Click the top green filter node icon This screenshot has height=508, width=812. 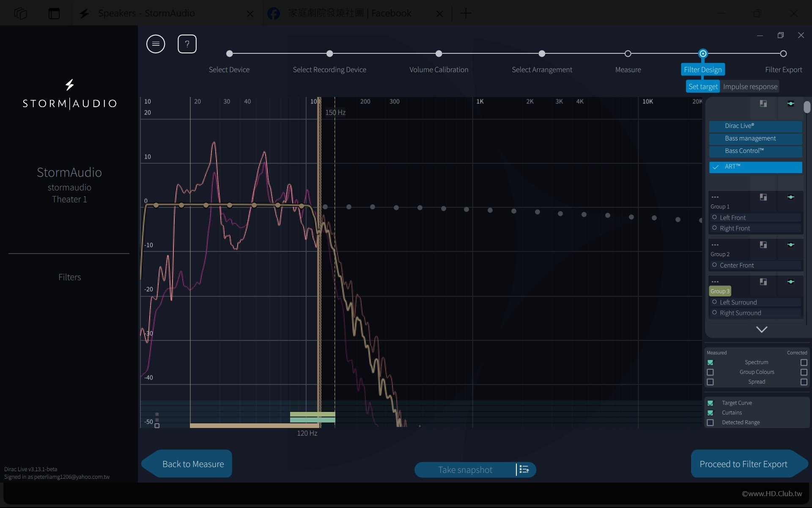[x=791, y=104]
